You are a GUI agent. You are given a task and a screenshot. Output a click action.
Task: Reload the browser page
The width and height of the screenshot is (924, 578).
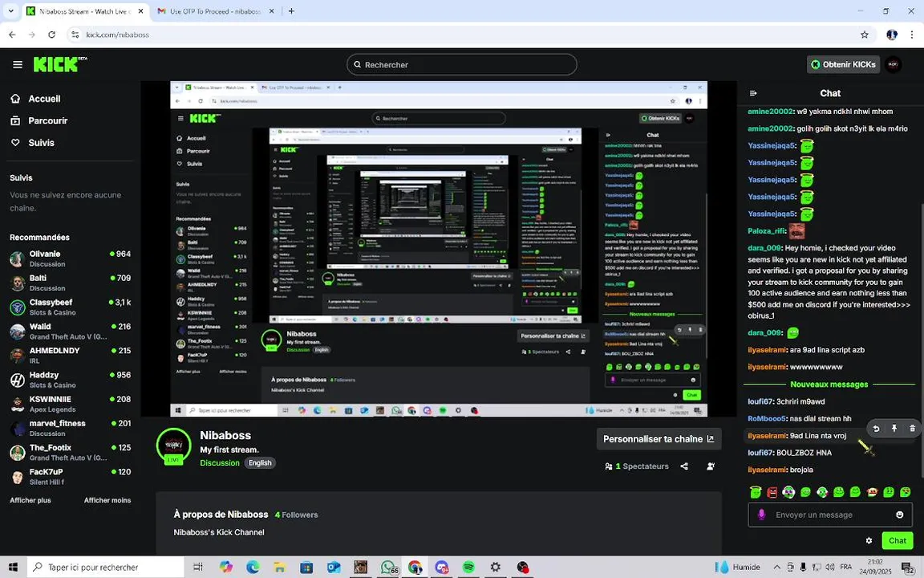pyautogui.click(x=52, y=35)
